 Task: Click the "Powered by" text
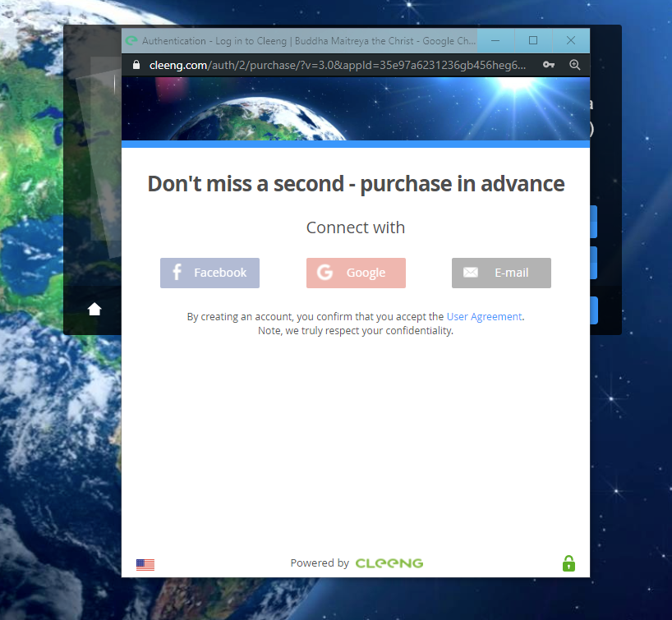click(320, 563)
